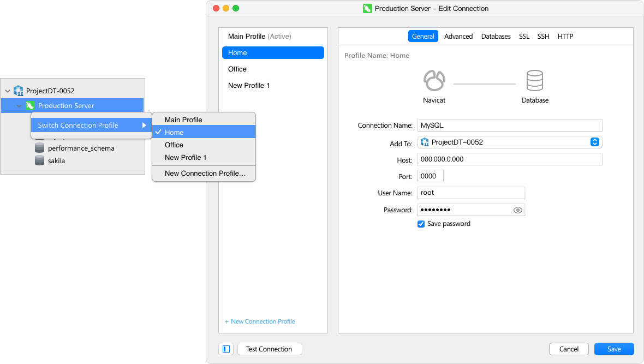Screen dimensions: 644x364
Task: Select New Connection Profile… menu entry
Action: click(x=204, y=174)
